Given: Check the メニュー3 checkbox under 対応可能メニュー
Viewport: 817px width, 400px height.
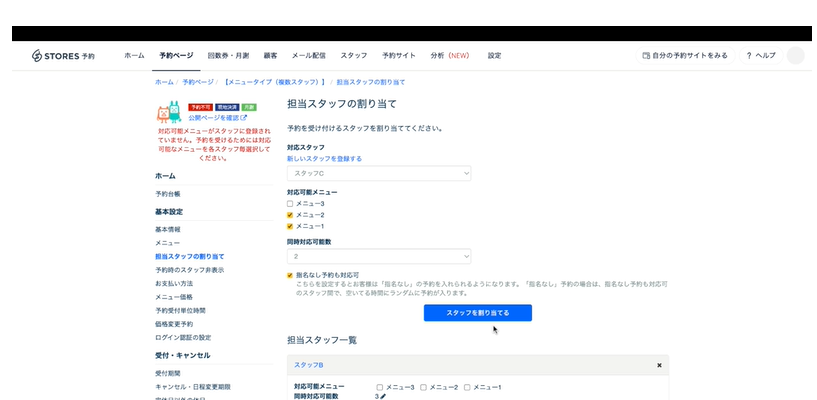Looking at the screenshot, I should coord(290,204).
